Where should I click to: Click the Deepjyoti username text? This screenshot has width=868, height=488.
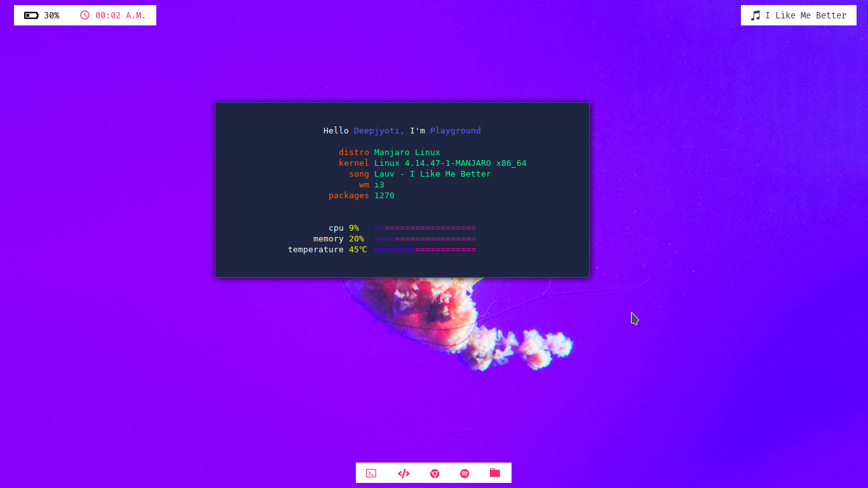(x=377, y=130)
